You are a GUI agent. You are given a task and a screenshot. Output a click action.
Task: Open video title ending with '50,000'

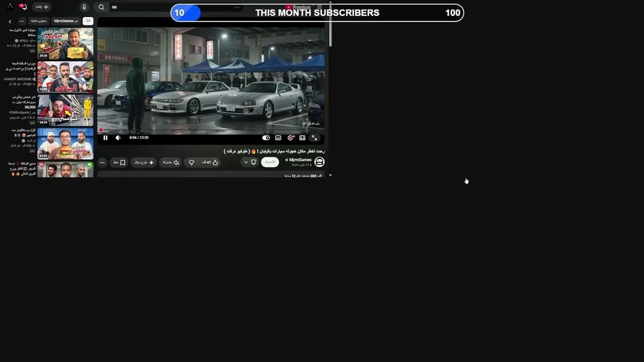tap(24, 102)
